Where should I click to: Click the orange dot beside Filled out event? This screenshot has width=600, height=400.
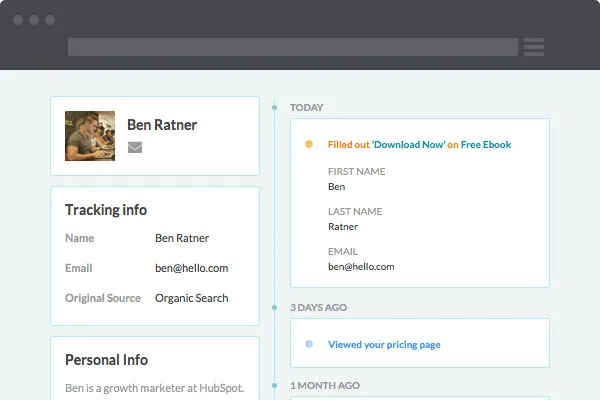coord(308,145)
